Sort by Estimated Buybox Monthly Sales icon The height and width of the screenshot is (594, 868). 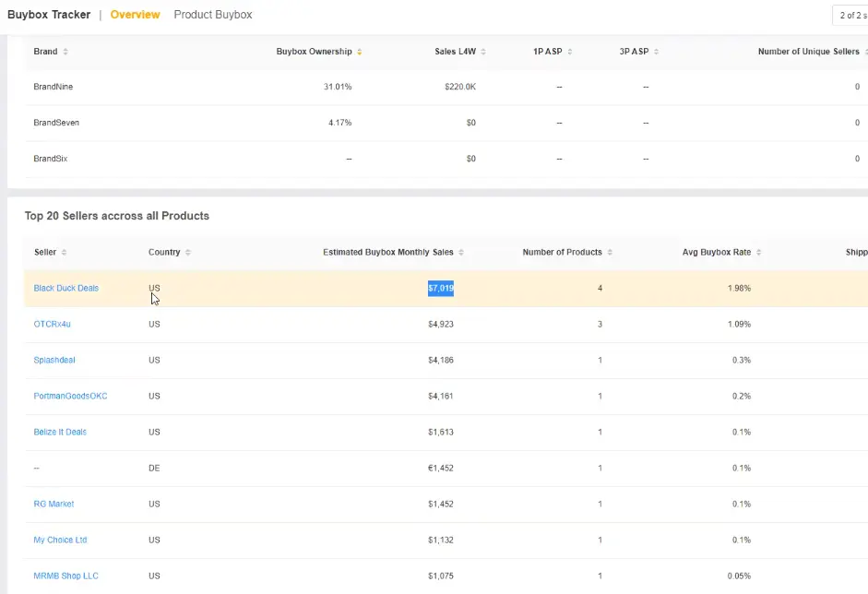coord(461,253)
